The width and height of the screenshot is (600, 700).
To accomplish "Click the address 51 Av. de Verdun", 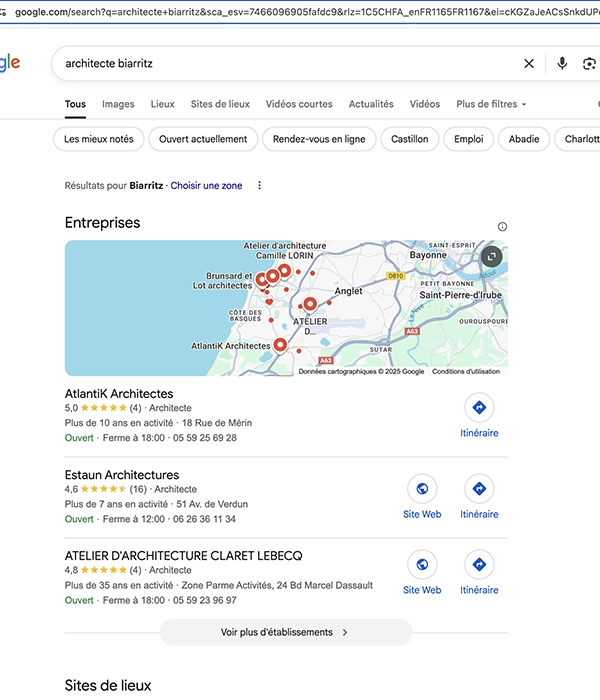I will point(212,504).
